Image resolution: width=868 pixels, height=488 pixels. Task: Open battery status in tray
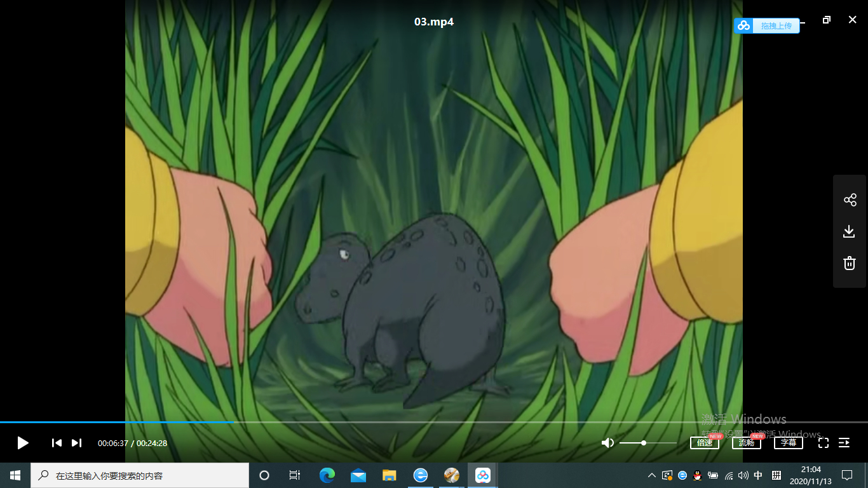[713, 475]
